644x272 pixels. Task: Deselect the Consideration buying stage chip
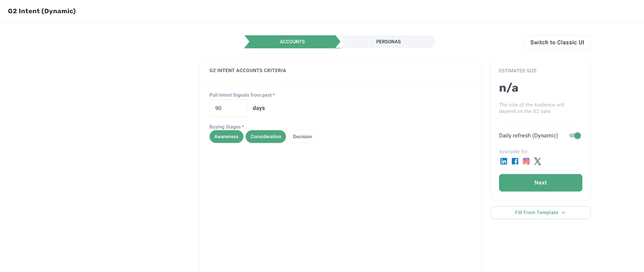click(266, 137)
